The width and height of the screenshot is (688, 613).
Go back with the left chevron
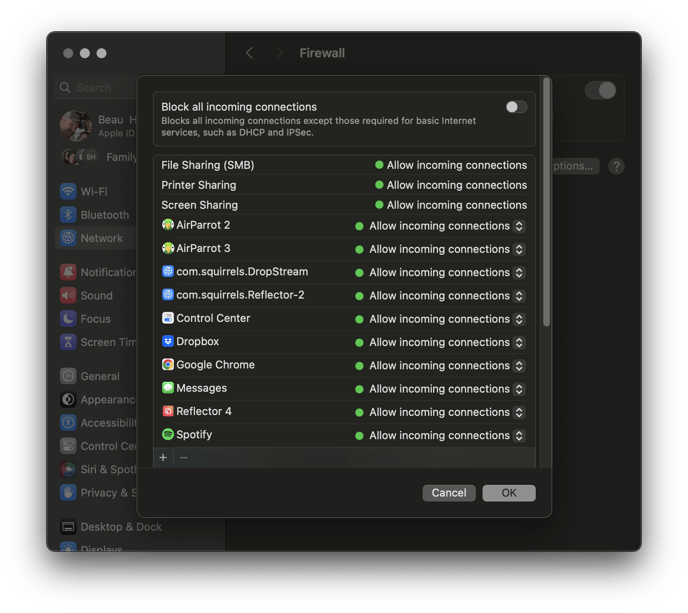249,53
